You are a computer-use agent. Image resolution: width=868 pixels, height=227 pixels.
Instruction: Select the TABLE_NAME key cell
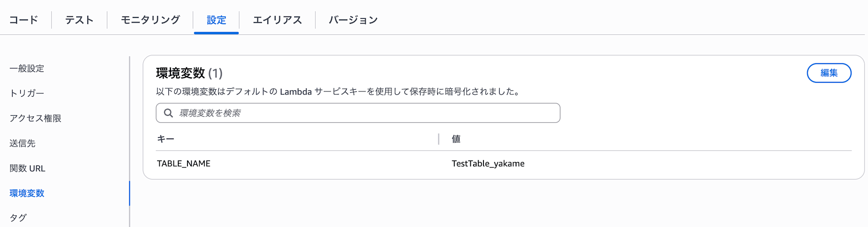(x=184, y=164)
